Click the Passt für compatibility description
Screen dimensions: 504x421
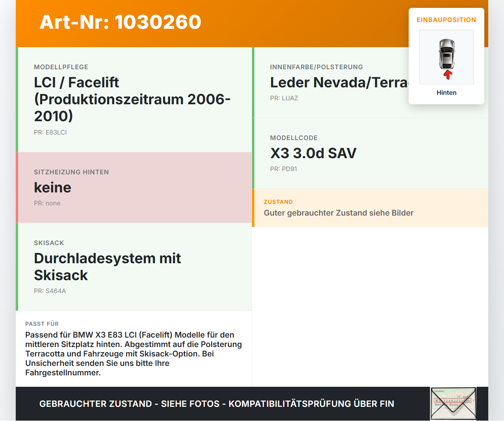pyautogui.click(x=134, y=354)
